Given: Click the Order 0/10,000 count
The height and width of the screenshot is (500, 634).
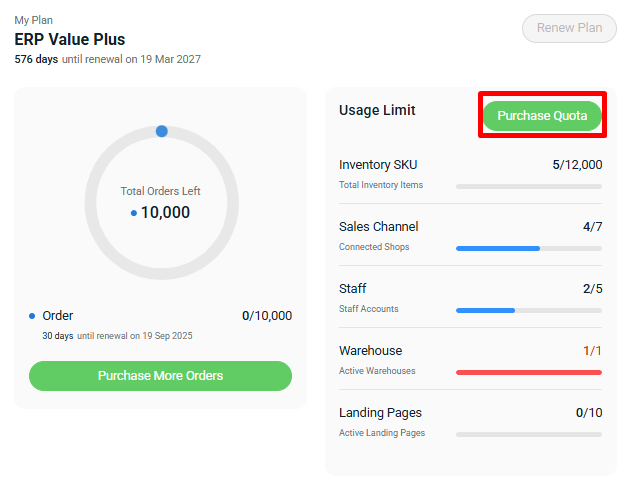Looking at the screenshot, I should coord(267,316).
